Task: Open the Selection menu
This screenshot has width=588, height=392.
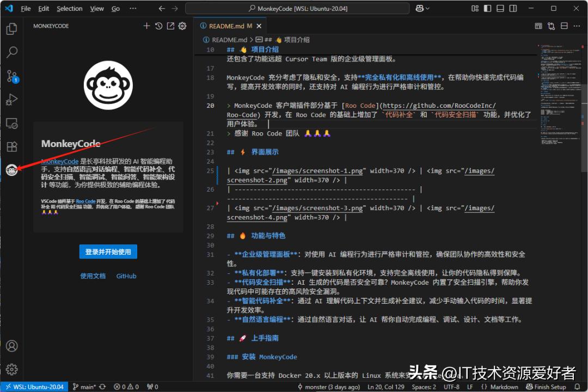Action: [x=69, y=8]
